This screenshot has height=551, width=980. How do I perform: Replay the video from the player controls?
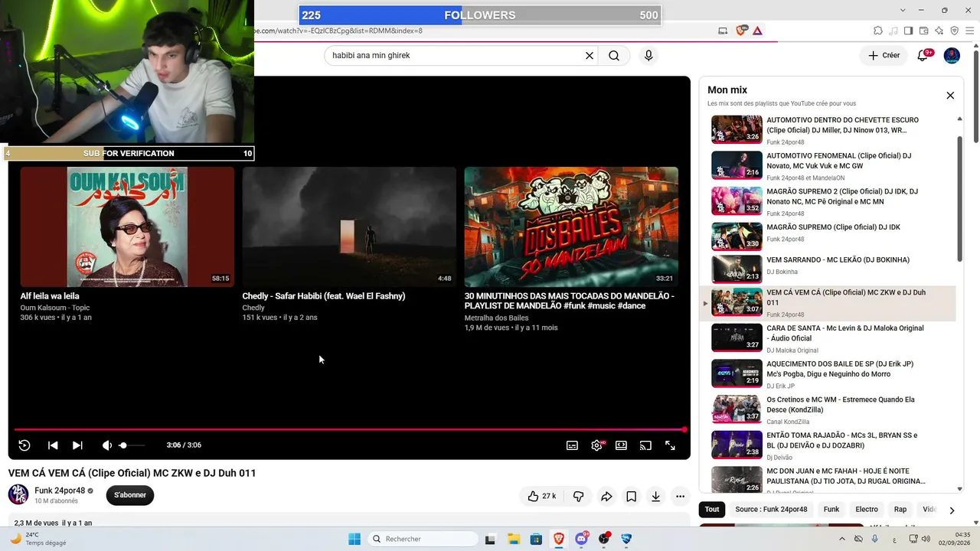tap(24, 445)
